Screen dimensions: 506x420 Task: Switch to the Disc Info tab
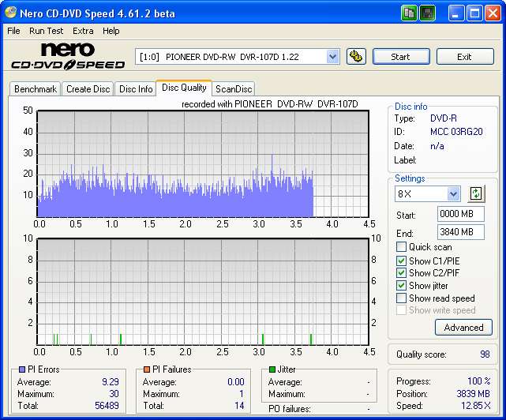point(136,89)
